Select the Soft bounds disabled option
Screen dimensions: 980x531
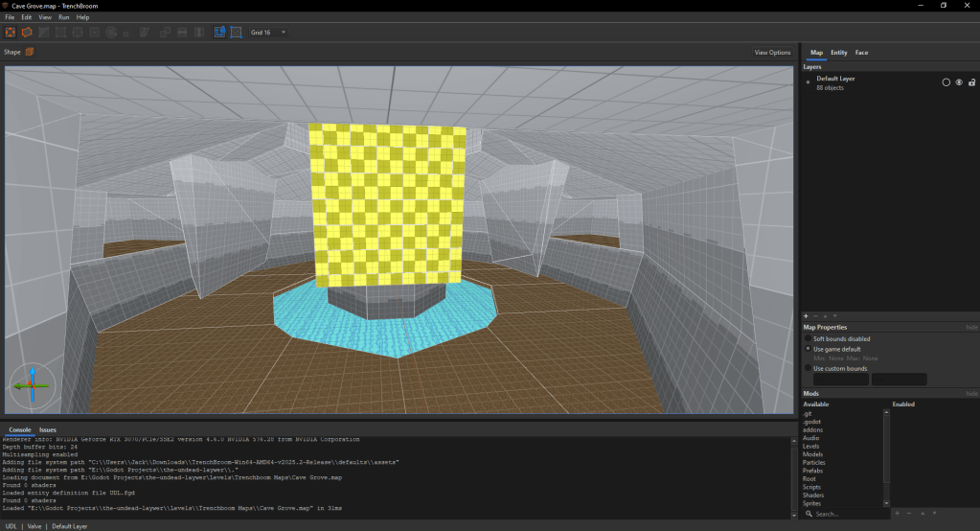808,338
